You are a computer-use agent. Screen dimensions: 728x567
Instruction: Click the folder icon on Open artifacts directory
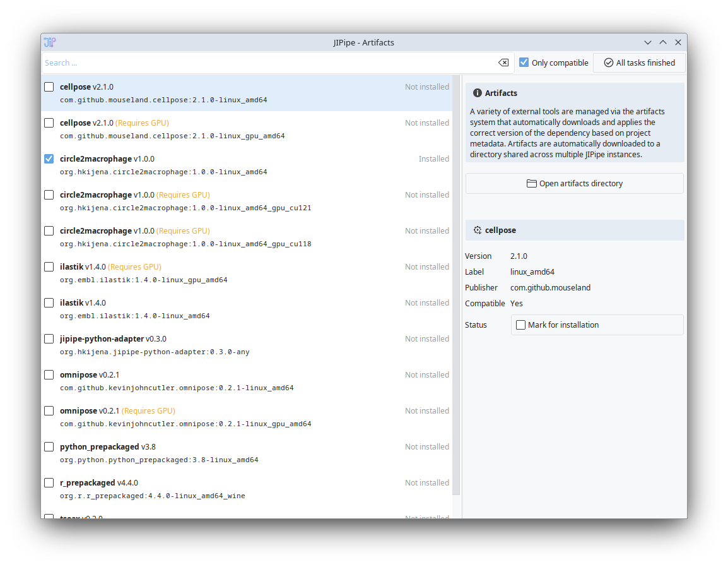click(x=532, y=184)
